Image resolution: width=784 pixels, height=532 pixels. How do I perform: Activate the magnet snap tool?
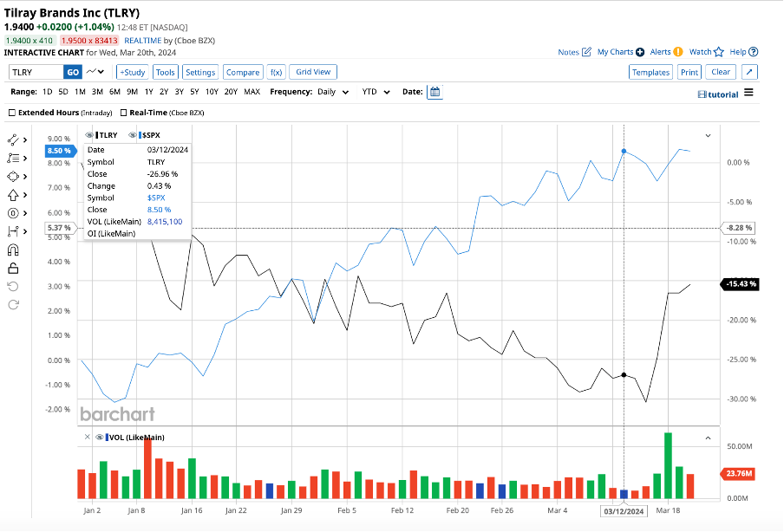pos(13,250)
